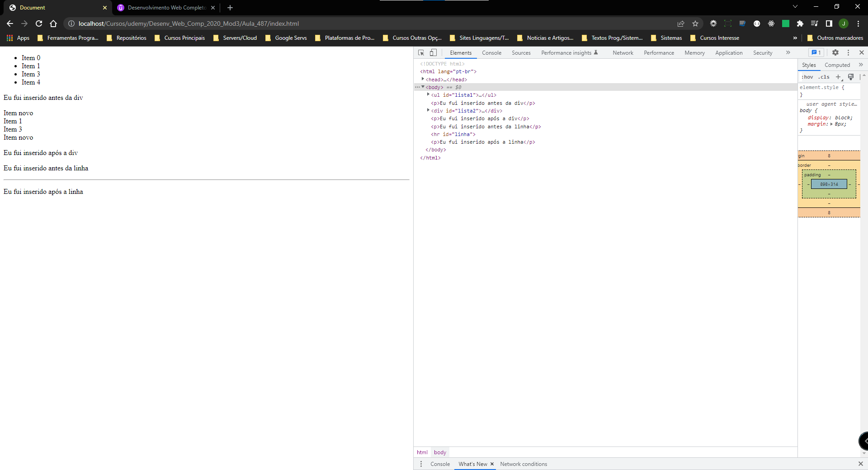This screenshot has width=868, height=470.
Task: Reload the current page
Action: tap(39, 23)
